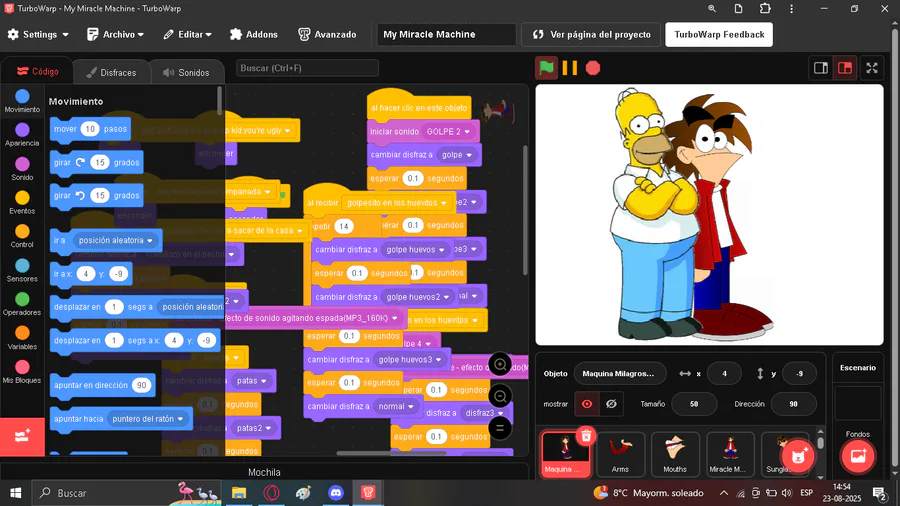Viewport: 900px width, 506px height.
Task: Select the Miracle M... sprite thumbnail
Action: [730, 454]
